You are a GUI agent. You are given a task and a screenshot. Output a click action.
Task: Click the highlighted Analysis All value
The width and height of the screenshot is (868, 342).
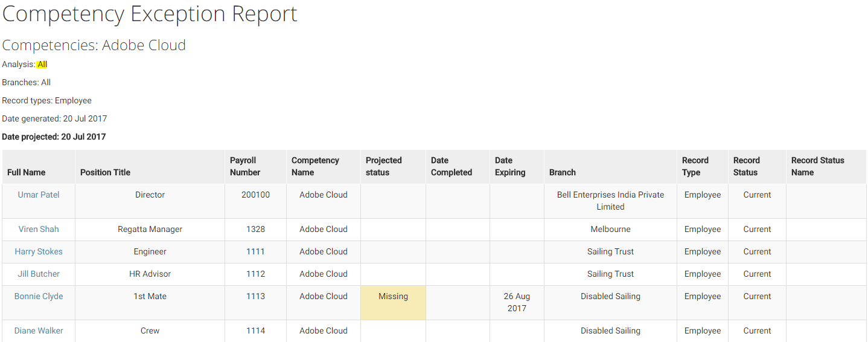coord(42,64)
